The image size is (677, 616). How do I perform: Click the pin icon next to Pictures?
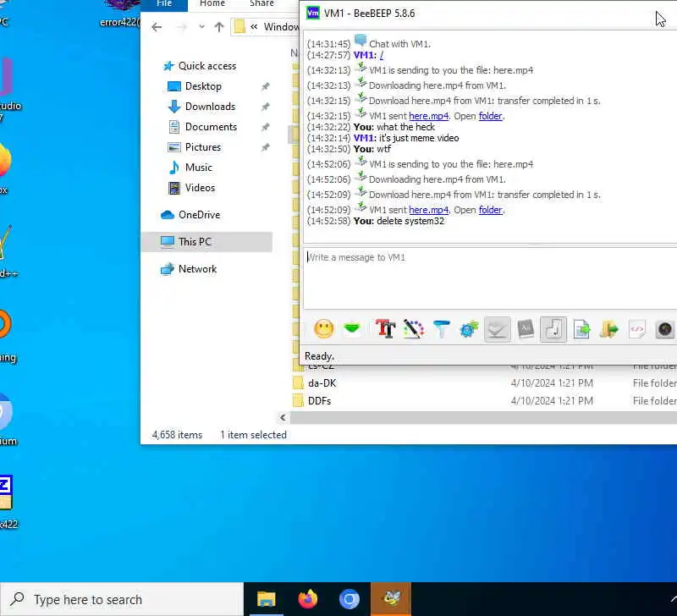click(x=265, y=147)
